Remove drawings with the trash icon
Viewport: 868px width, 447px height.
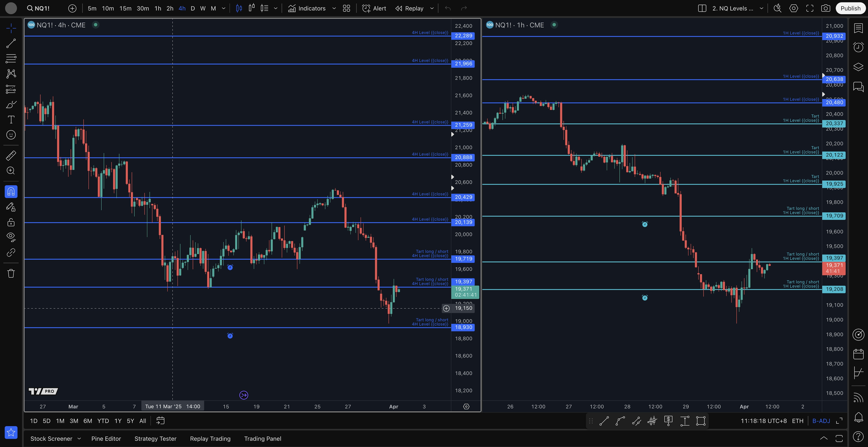pos(11,273)
